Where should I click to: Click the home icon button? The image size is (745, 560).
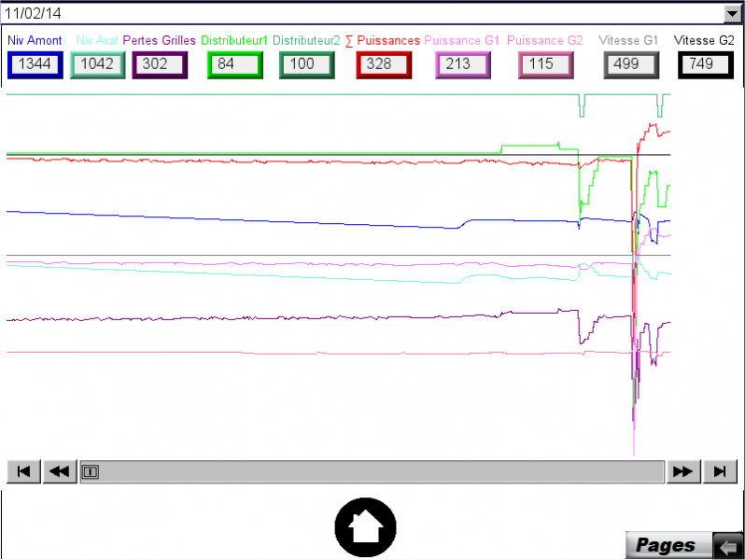[x=365, y=527]
